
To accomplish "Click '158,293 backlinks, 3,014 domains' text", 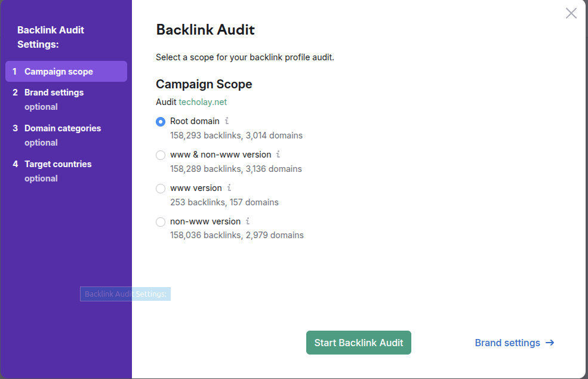I will (x=236, y=135).
